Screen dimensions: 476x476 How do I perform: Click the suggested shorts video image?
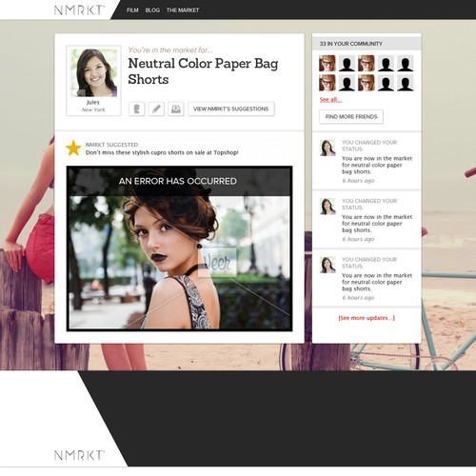point(179,248)
